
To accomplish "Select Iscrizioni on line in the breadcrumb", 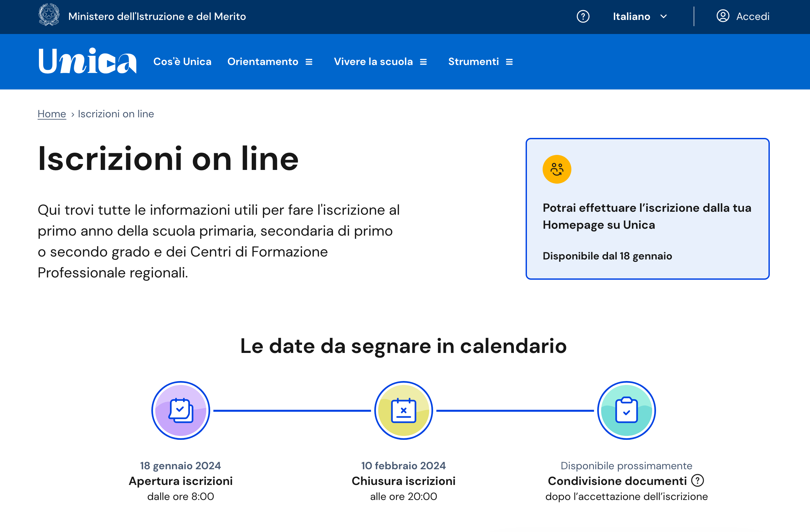I will coord(116,114).
